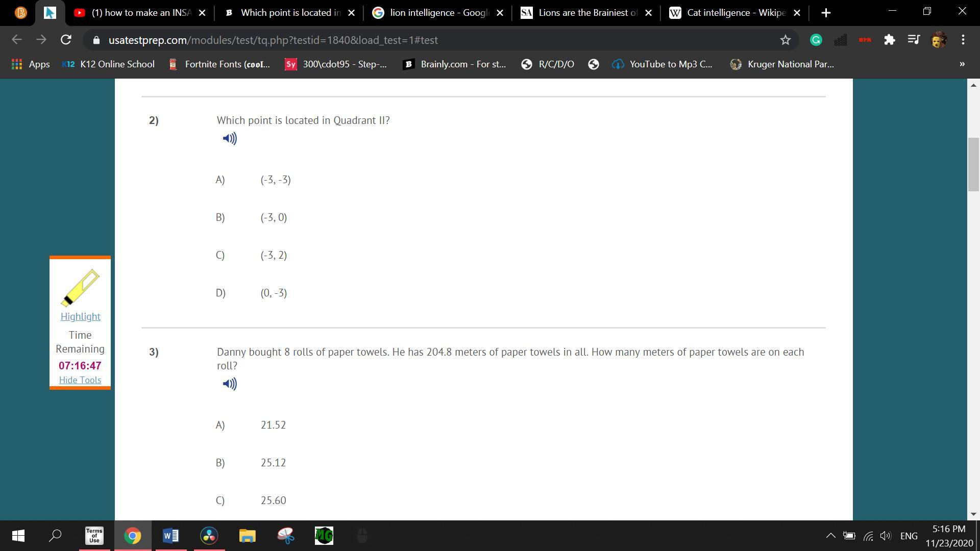Viewport: 980px width, 551px height.
Task: Bookmark page with star icon
Action: [x=785, y=40]
